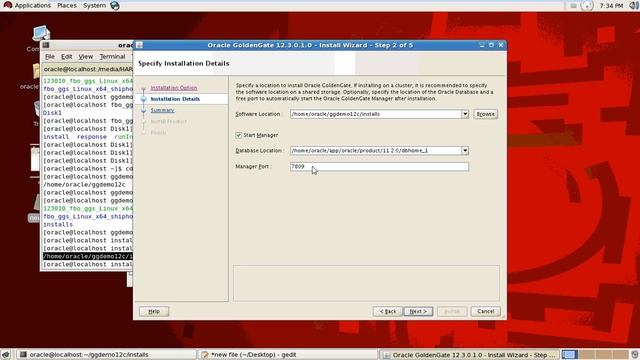The image size is (640, 360).
Task: Click highlighted /home/oracle/ggdemo12c line in terminal
Action: [88, 256]
